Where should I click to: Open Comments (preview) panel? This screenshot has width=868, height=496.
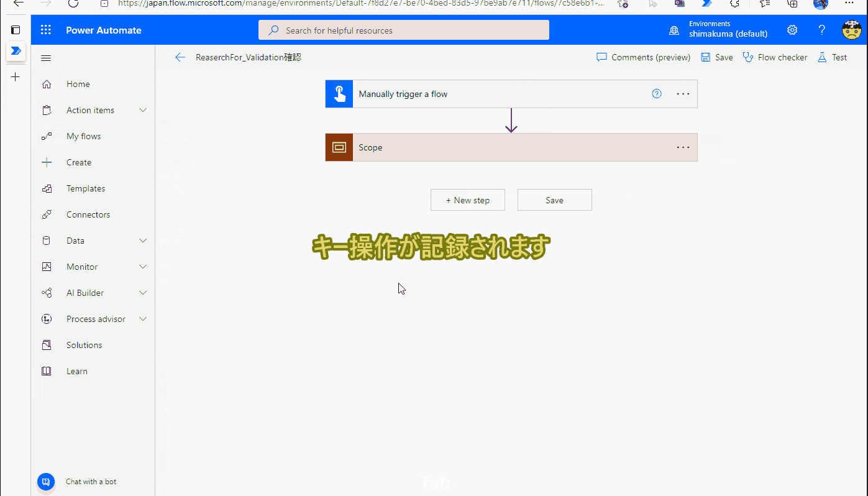click(644, 57)
